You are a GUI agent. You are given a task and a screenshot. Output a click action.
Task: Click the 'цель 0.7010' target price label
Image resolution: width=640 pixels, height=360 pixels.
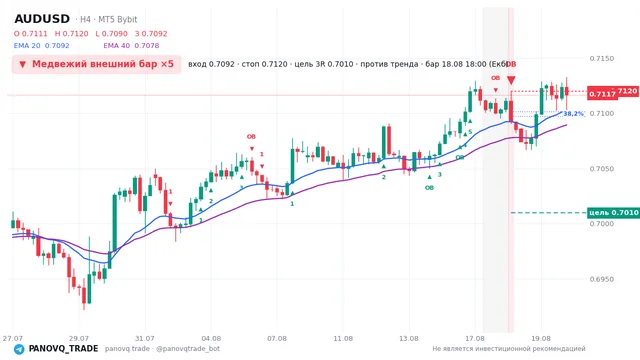pos(613,213)
